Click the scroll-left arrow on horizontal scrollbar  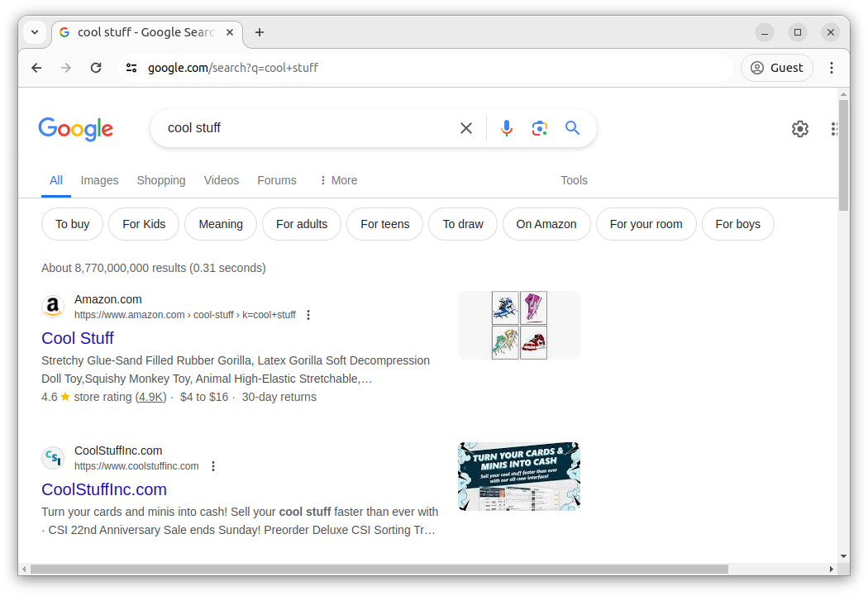(24, 569)
